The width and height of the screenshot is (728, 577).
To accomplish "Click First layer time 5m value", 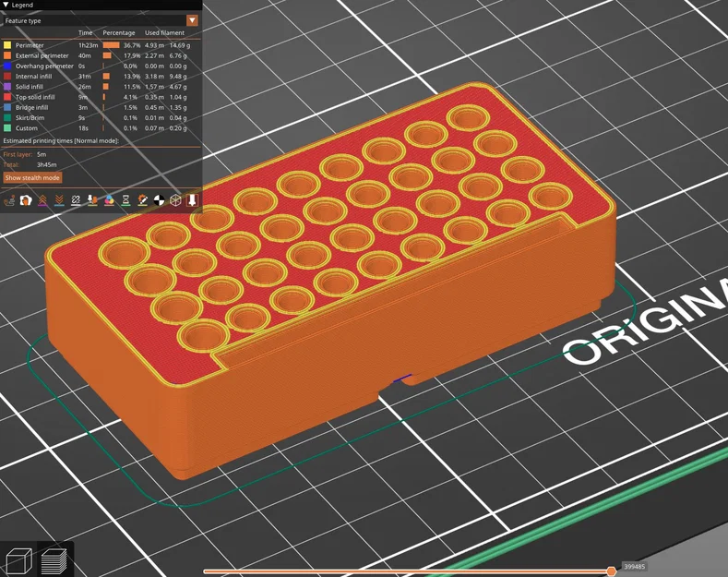I will pos(42,154).
